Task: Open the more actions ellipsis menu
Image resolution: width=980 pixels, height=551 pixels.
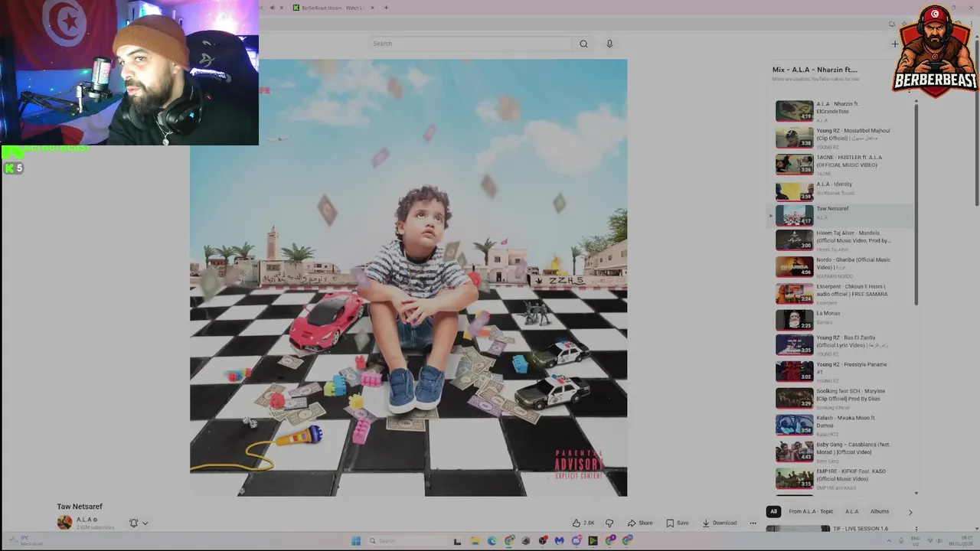Action: coord(753,523)
